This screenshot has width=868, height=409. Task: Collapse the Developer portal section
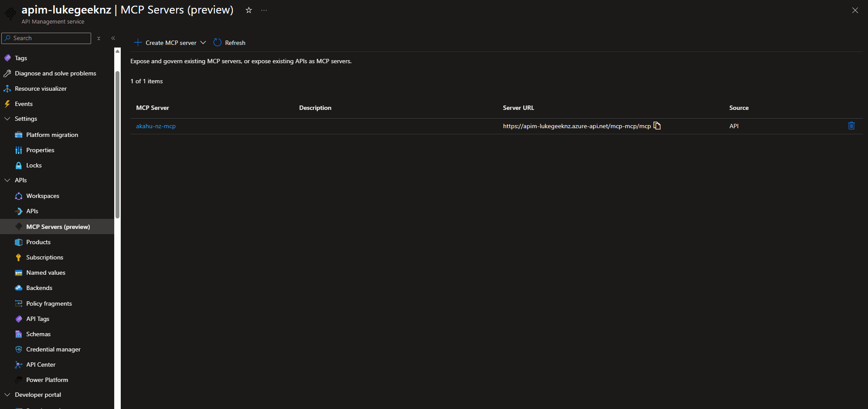pyautogui.click(x=7, y=395)
